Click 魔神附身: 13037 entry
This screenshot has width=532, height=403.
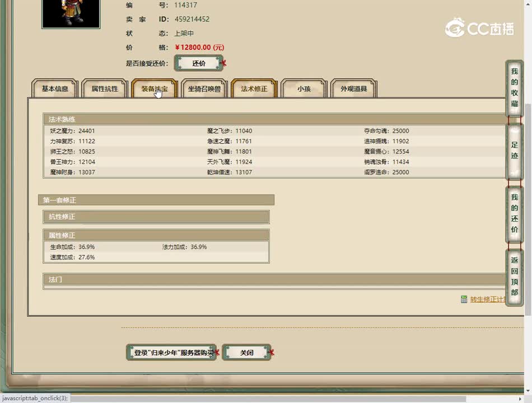click(x=73, y=172)
